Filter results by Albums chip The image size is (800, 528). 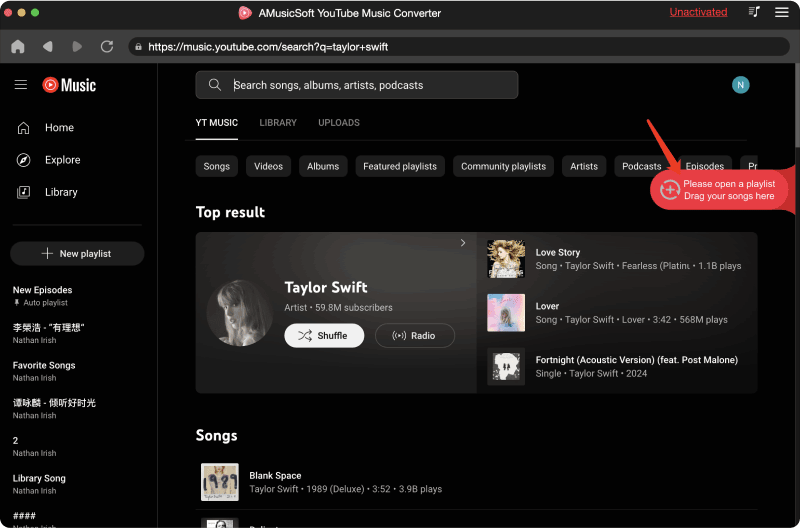click(x=323, y=166)
